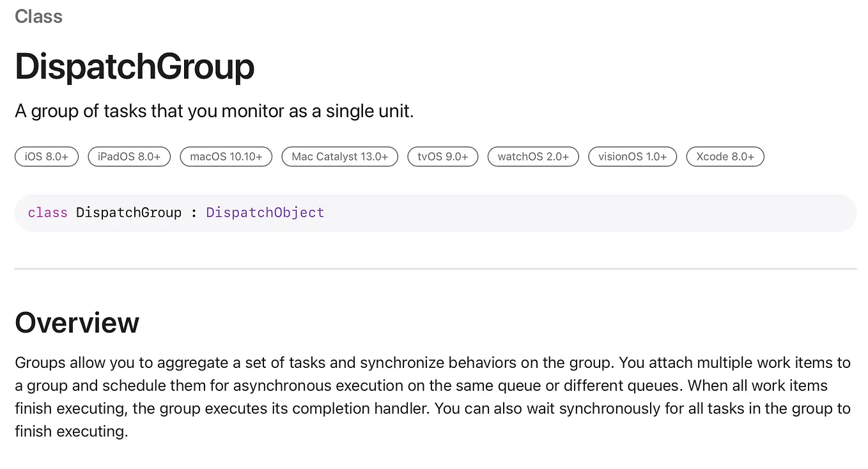
Task: Click DispatchGroup identifier in the code declaration
Action: [x=129, y=212]
